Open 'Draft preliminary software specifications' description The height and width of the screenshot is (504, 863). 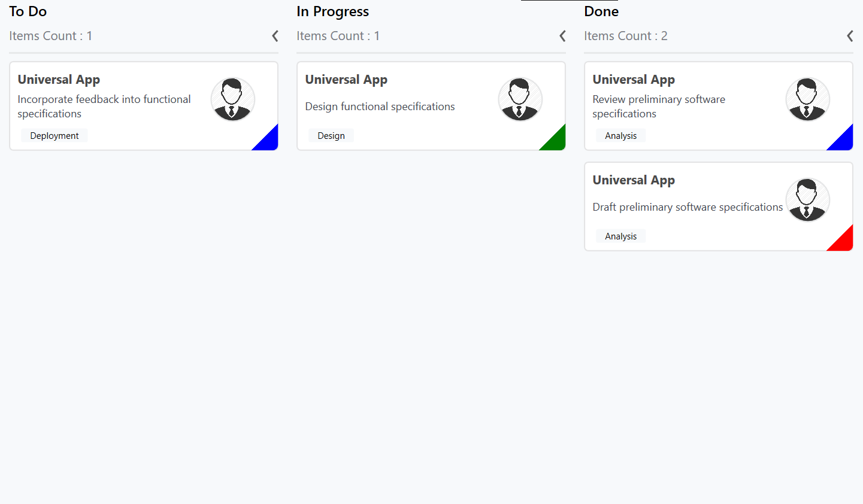(688, 207)
